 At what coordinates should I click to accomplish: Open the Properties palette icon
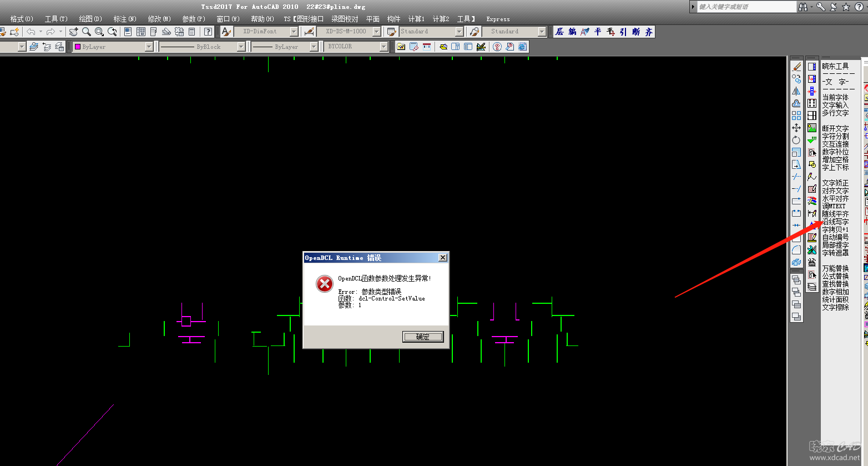pos(128,32)
